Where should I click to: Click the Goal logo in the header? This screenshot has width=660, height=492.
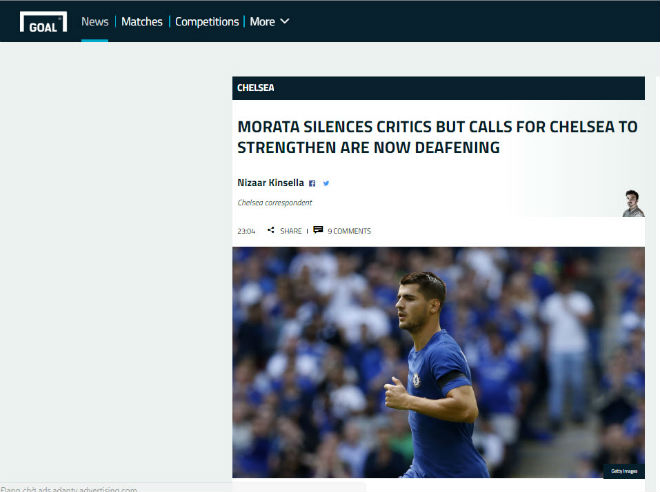[43, 21]
